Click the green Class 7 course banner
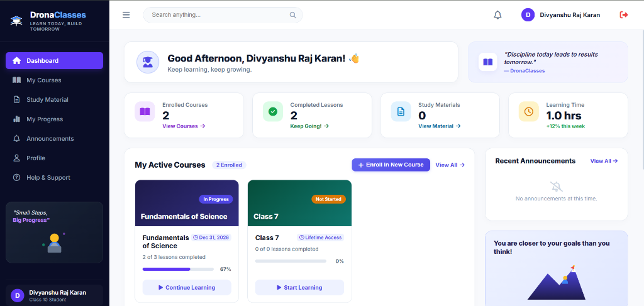The height and width of the screenshot is (306, 644). [x=299, y=203]
